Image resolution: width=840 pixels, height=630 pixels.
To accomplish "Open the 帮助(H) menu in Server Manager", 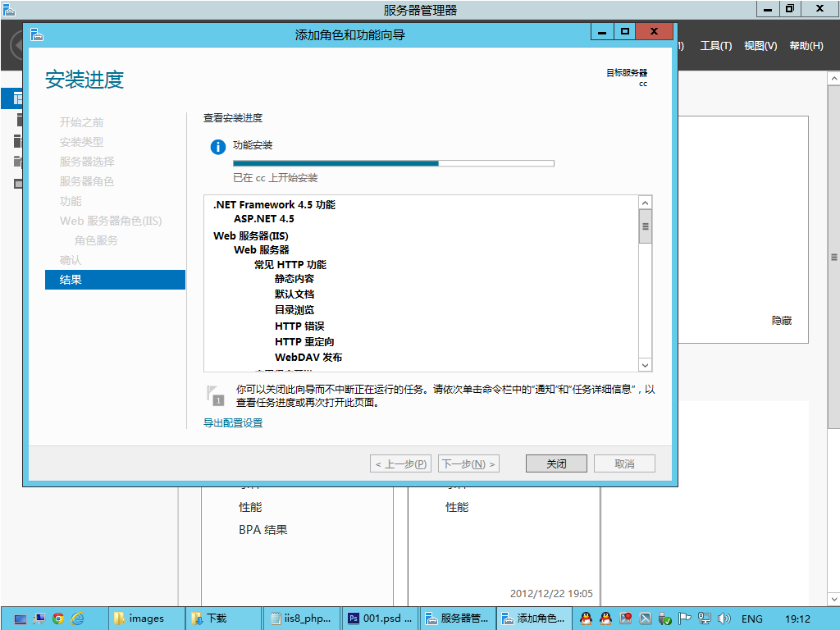I will [806, 46].
